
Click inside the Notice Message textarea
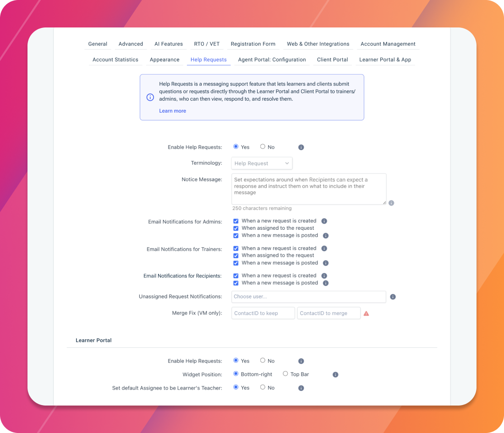pos(308,189)
